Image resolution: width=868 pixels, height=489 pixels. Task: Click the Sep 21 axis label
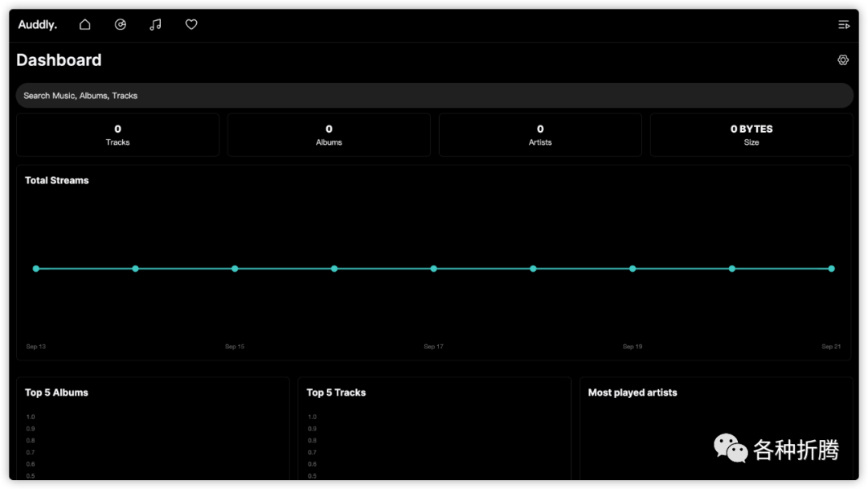pos(831,346)
